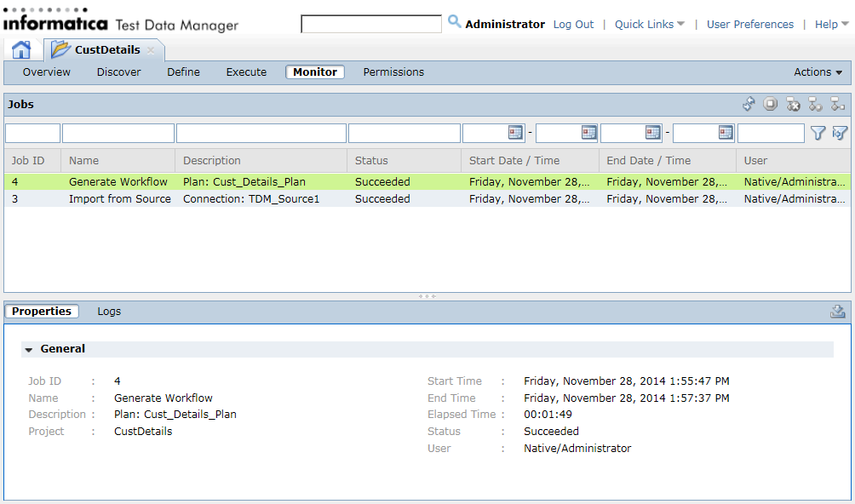The width and height of the screenshot is (855, 504).
Task: Click the workflow icon with square node
Action: [837, 104]
